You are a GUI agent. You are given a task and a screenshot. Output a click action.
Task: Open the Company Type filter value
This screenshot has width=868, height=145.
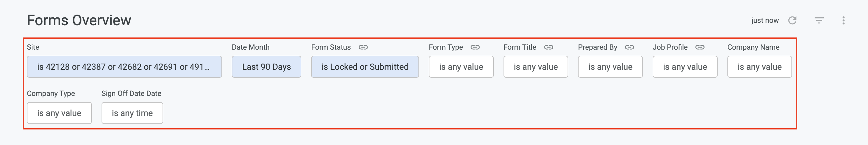click(59, 113)
